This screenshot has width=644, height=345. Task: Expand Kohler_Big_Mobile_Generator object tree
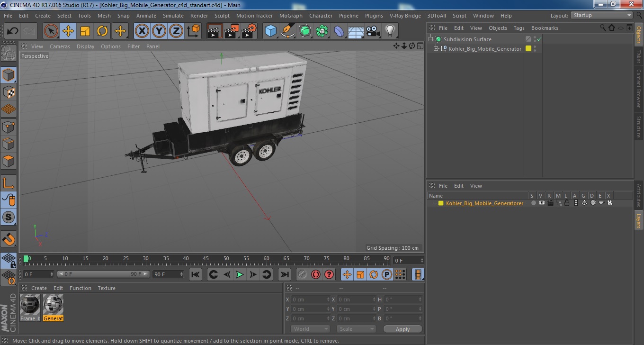coord(436,49)
